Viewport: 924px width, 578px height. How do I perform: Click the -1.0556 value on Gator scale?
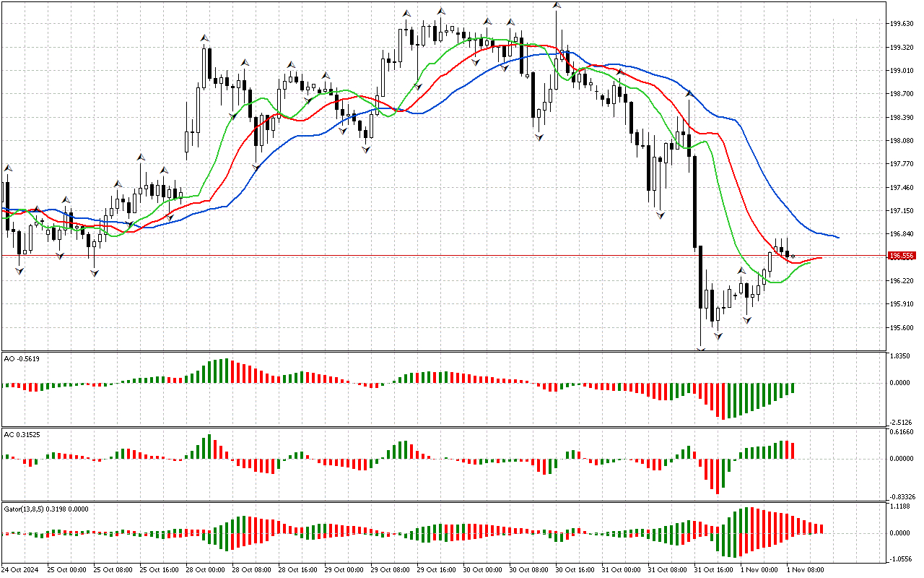(x=902, y=558)
